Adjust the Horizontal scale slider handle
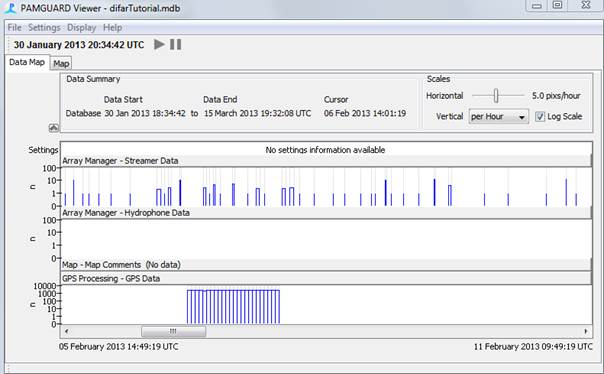 (496, 96)
